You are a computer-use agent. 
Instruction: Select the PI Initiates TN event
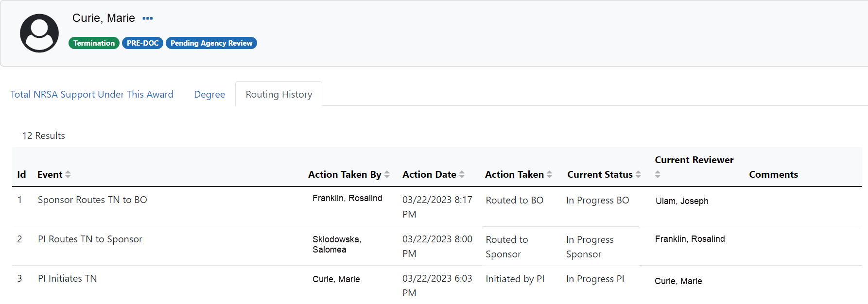point(67,278)
